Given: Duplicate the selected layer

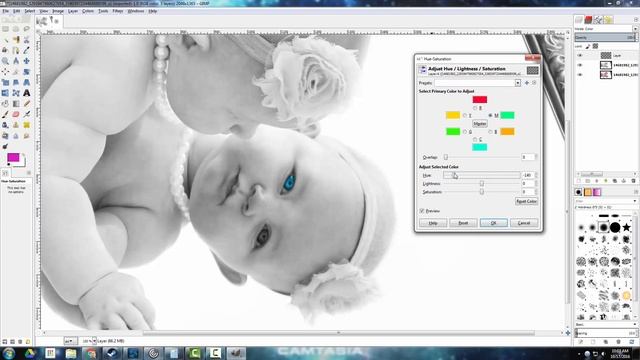Looking at the screenshot, I should [615, 181].
